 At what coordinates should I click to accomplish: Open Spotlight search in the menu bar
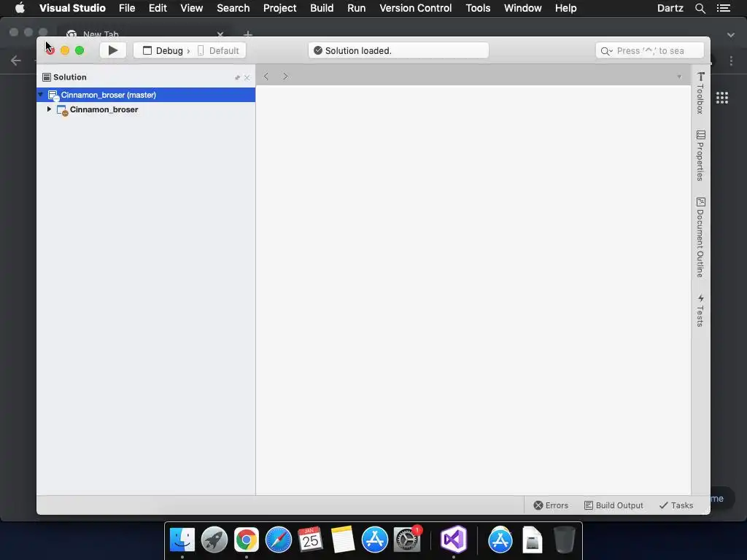(700, 8)
